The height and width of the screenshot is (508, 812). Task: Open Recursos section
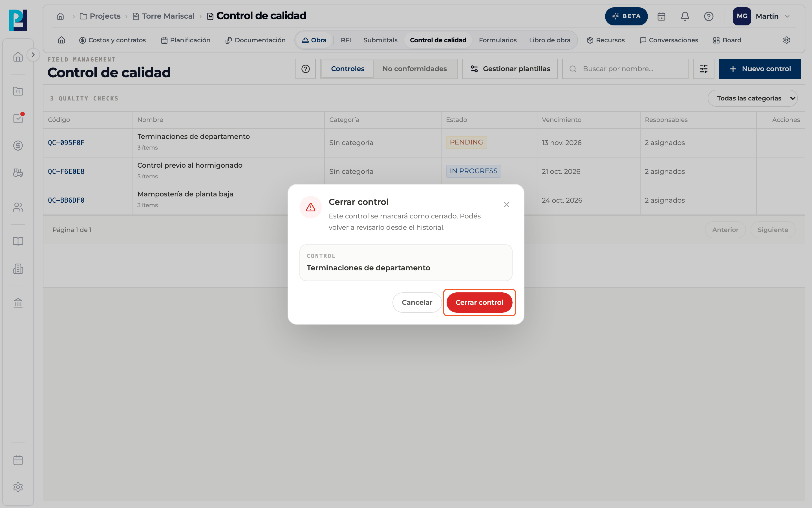(x=606, y=40)
